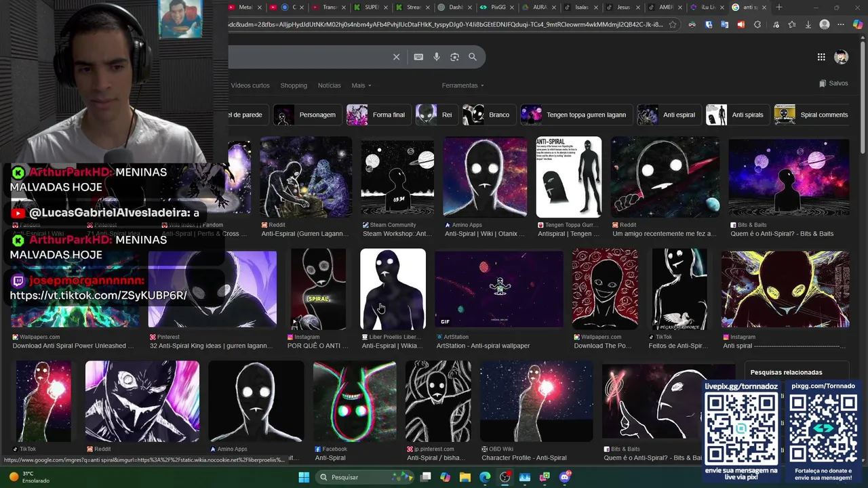Open 'Quem é o Anti-Spiral? - Bits & Baits' link

point(782,234)
